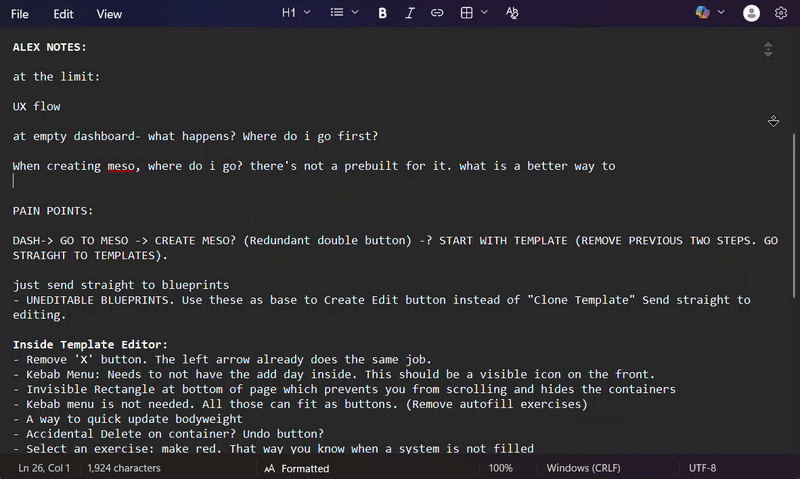Click the 'Accidental Delete on container?' line
Viewport: 800px width, 479px height.
(x=168, y=434)
